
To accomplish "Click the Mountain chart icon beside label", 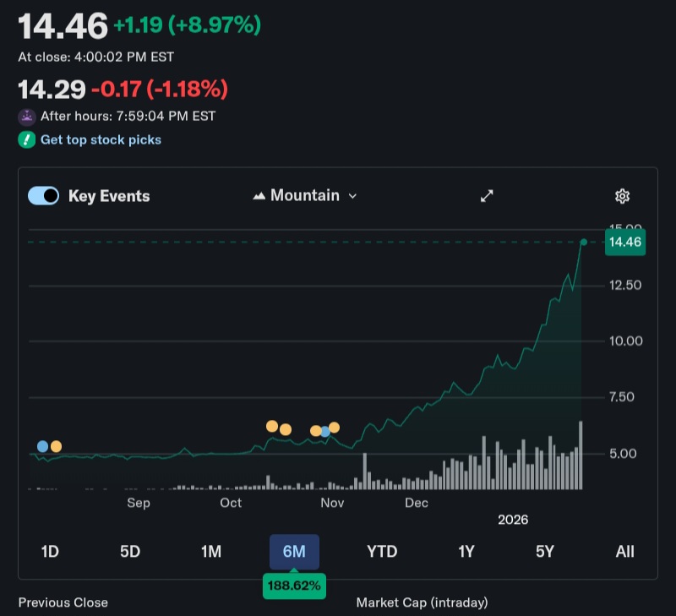I will [x=259, y=196].
